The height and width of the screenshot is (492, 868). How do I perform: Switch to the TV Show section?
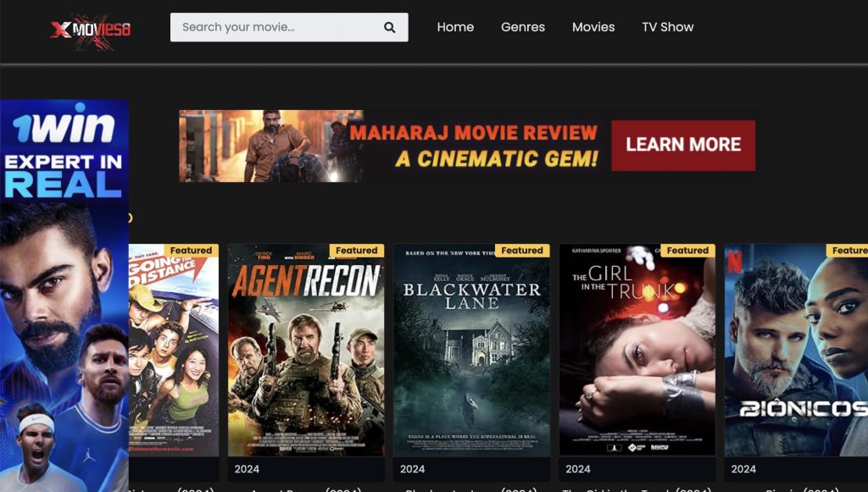click(x=668, y=27)
